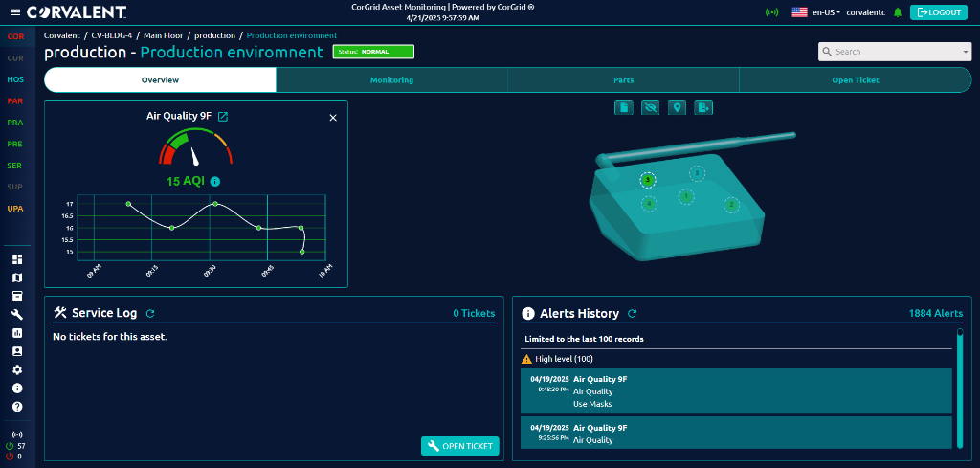Click the wrench maintenance icon in sidebar
This screenshot has height=468, width=980.
point(16,315)
